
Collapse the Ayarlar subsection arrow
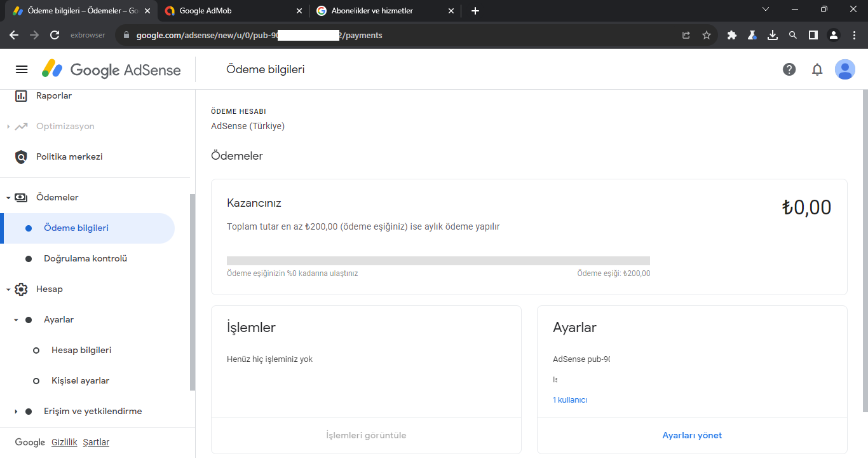click(x=16, y=320)
